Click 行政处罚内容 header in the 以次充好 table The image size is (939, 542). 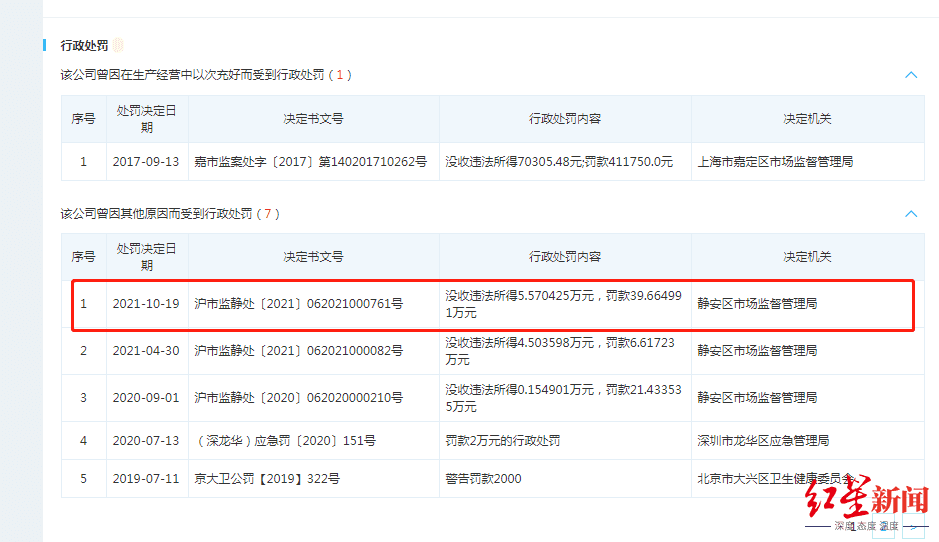point(565,119)
